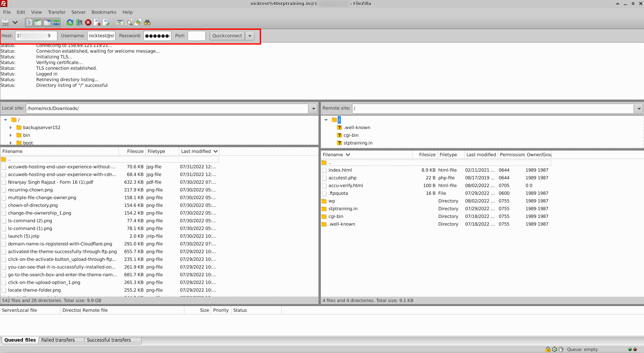Open the Server menu
This screenshot has height=353, width=644.
[79, 12]
